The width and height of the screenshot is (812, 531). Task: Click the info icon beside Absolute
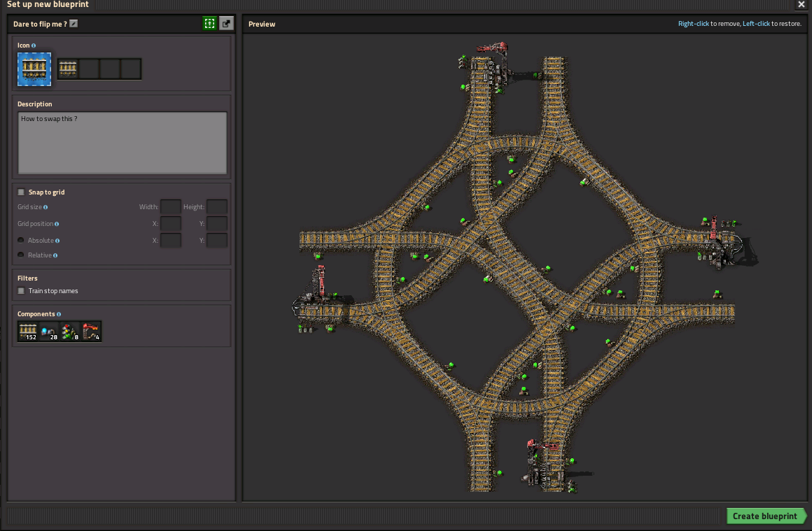[x=57, y=241]
